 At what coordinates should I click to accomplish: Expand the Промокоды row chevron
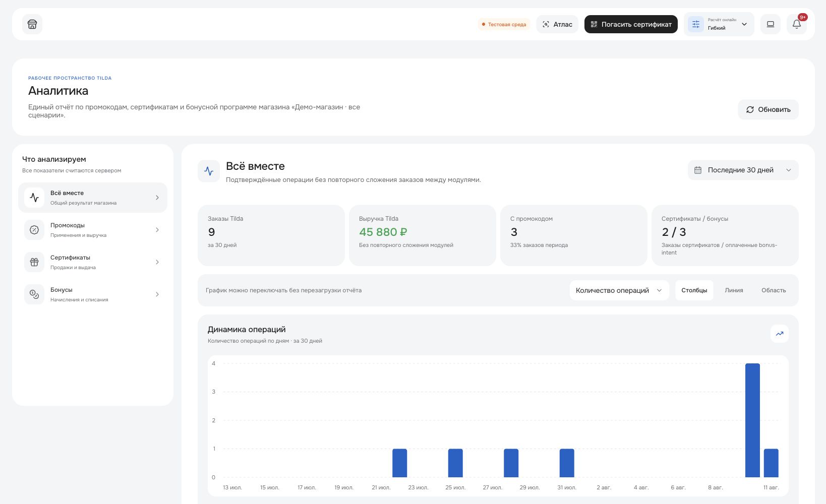(x=157, y=230)
